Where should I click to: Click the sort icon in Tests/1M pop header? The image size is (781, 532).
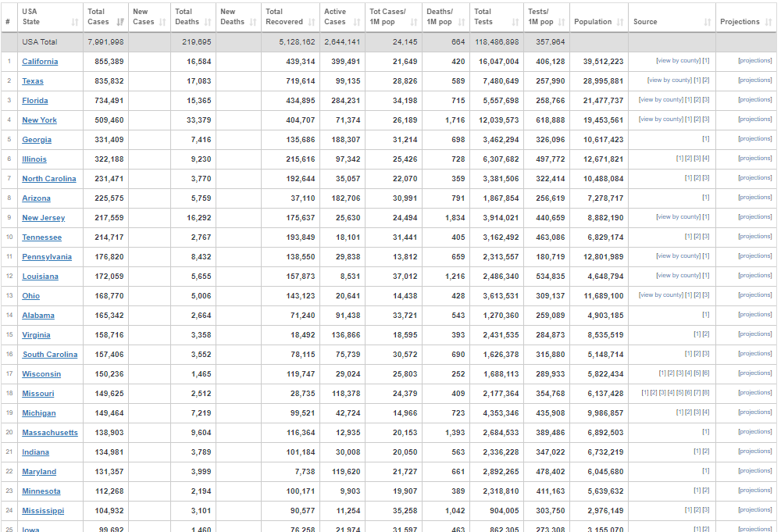(x=562, y=22)
